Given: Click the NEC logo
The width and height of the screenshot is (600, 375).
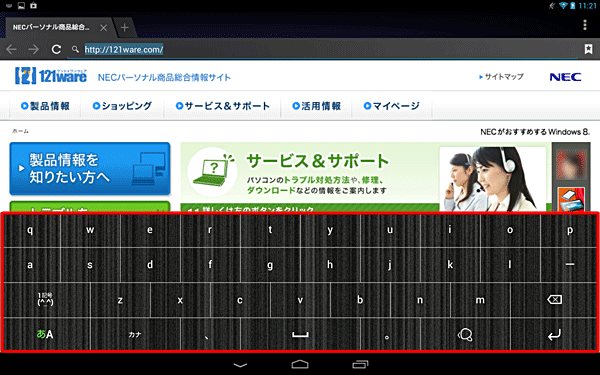Looking at the screenshot, I should tap(565, 77).
